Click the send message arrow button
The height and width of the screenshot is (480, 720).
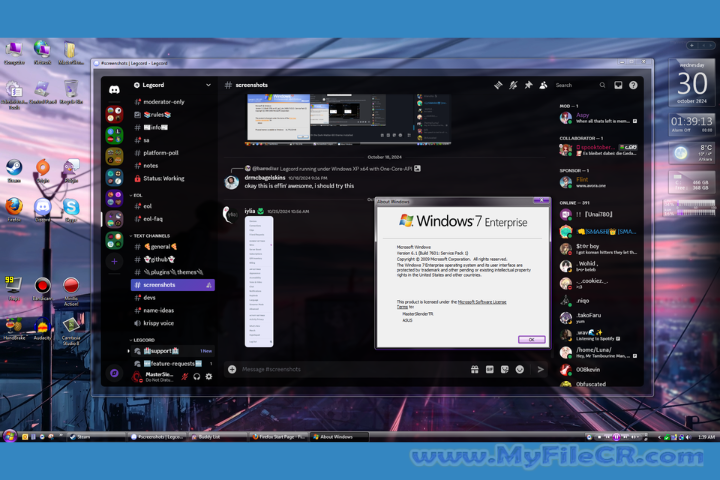tap(540, 369)
